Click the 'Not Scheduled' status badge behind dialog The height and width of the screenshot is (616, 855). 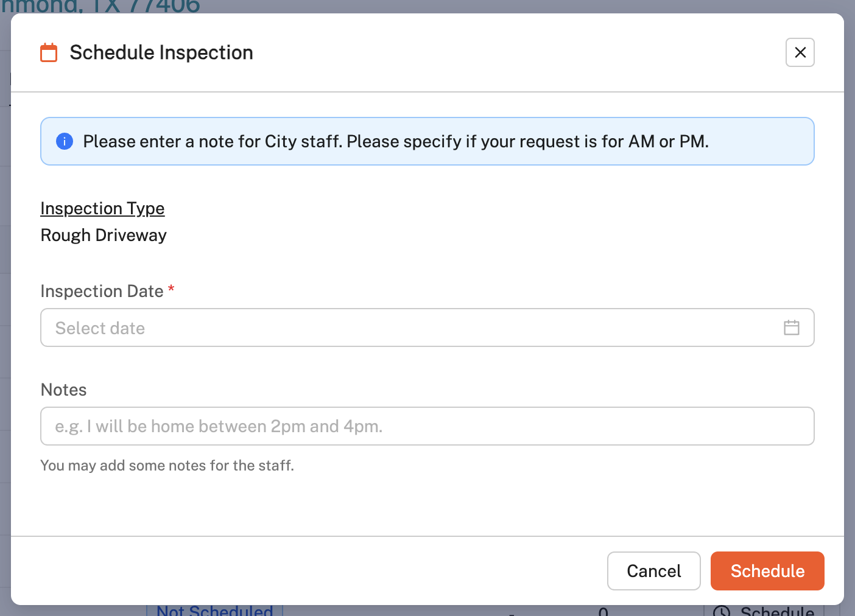click(x=214, y=611)
